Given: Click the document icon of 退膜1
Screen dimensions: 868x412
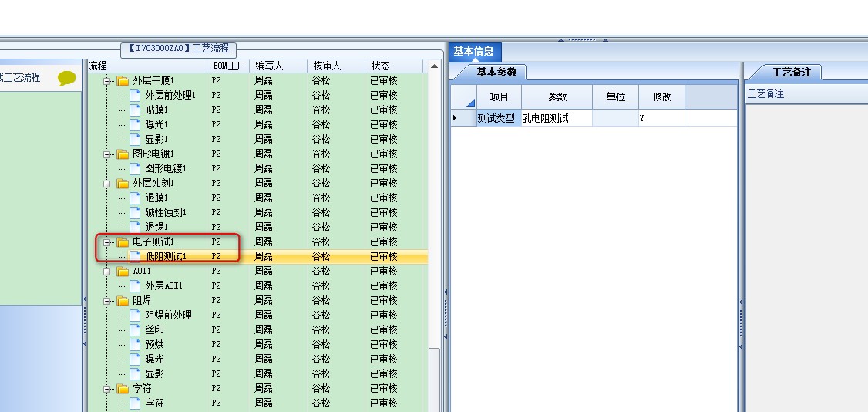Looking at the screenshot, I should 135,198.
